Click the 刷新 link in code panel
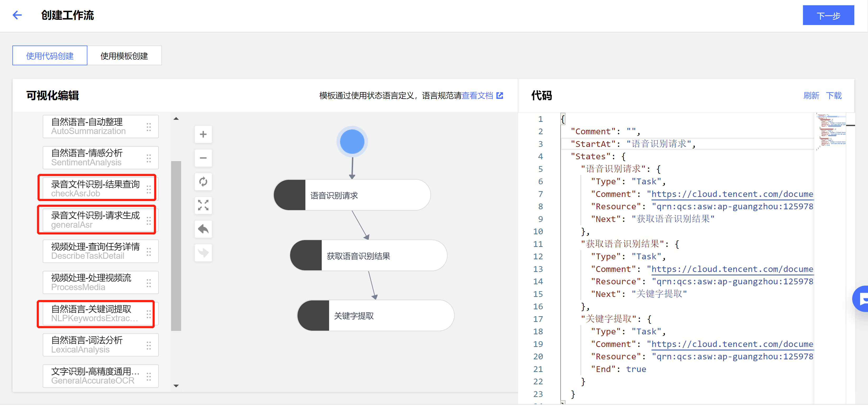The image size is (868, 407). pos(811,96)
